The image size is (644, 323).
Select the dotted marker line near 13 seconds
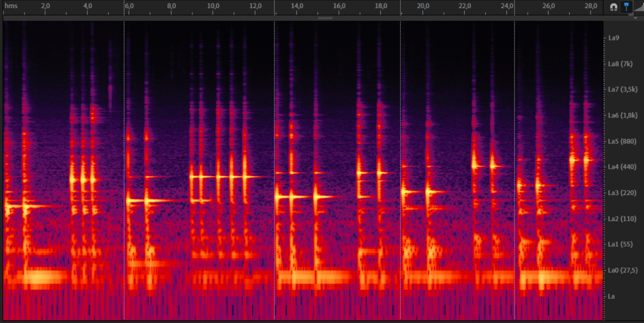coord(274,150)
